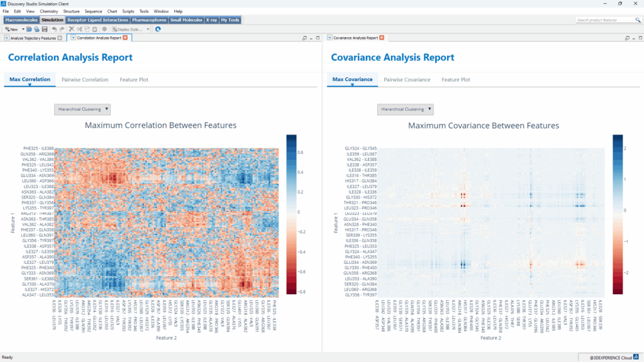Click the blue refresh circle icon

[158, 29]
